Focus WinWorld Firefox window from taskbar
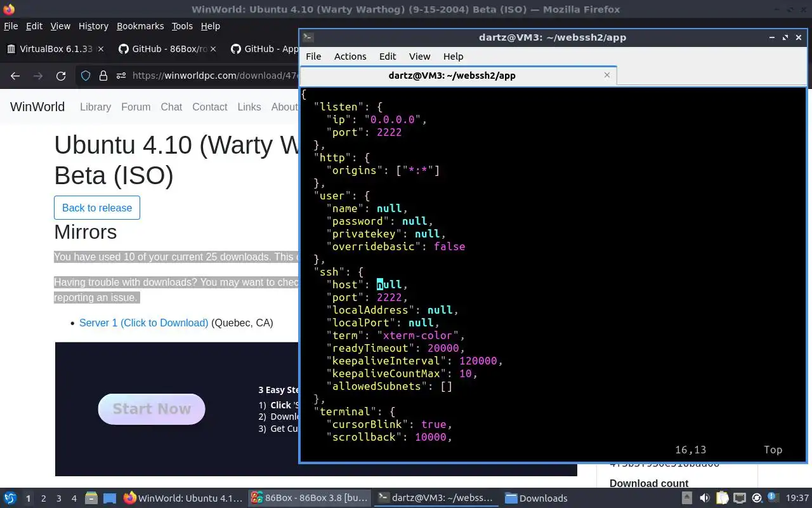Screen dimensions: 812x508 click(183, 498)
